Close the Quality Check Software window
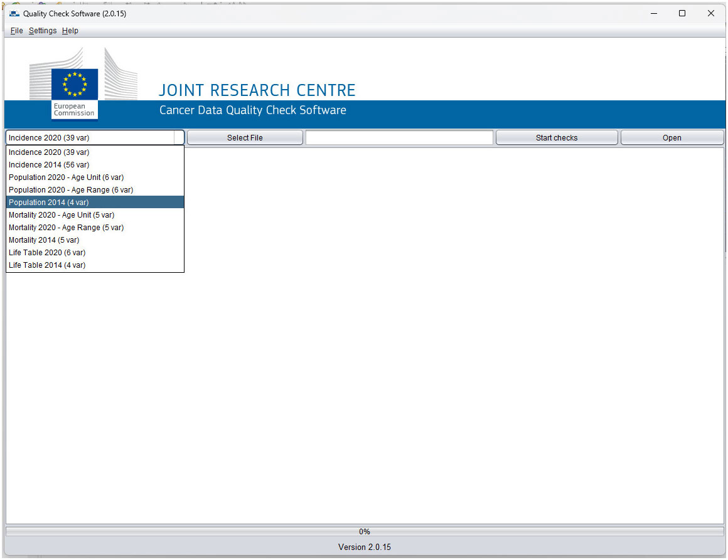 [x=711, y=13]
